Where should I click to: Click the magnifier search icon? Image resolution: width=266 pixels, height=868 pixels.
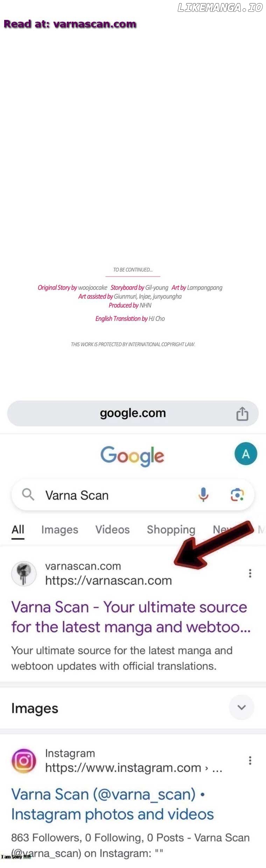[28, 495]
